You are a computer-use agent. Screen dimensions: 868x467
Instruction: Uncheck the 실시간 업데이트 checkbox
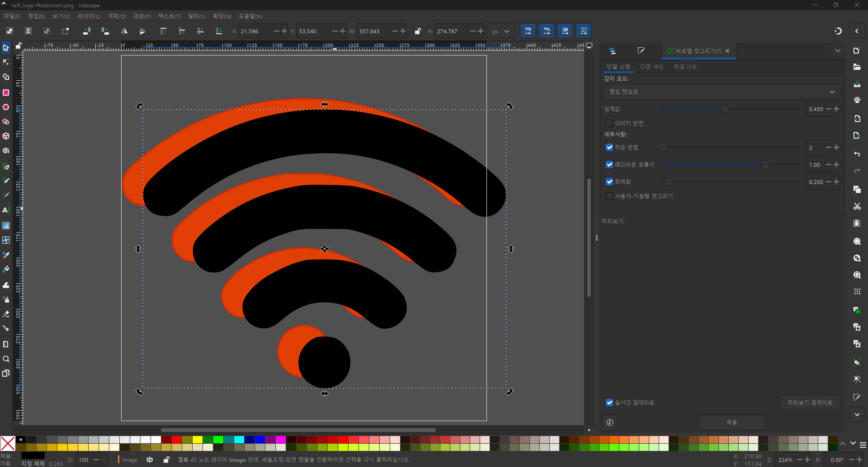coord(609,403)
